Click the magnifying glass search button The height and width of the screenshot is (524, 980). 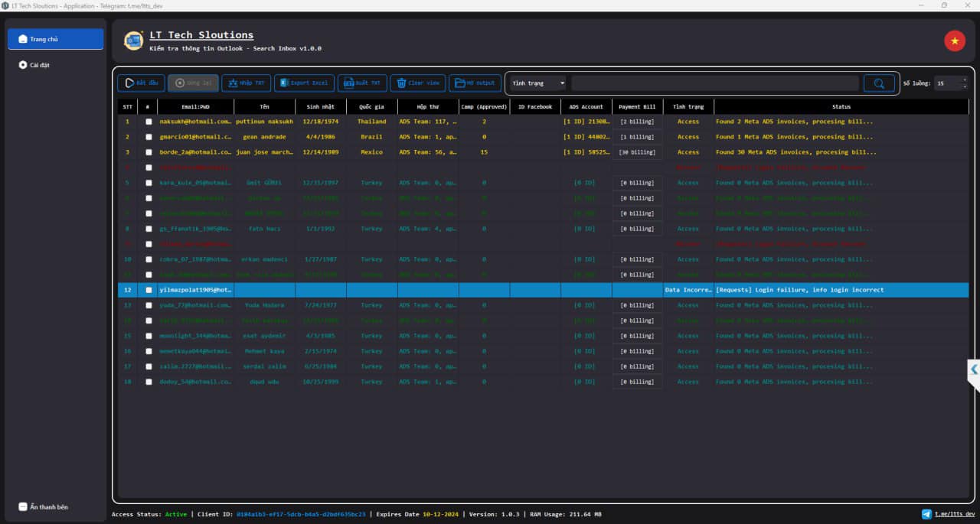(879, 83)
